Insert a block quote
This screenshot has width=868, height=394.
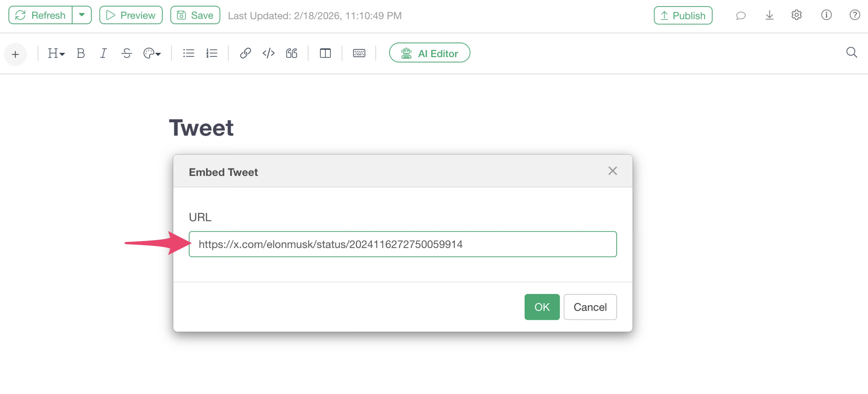click(x=292, y=53)
